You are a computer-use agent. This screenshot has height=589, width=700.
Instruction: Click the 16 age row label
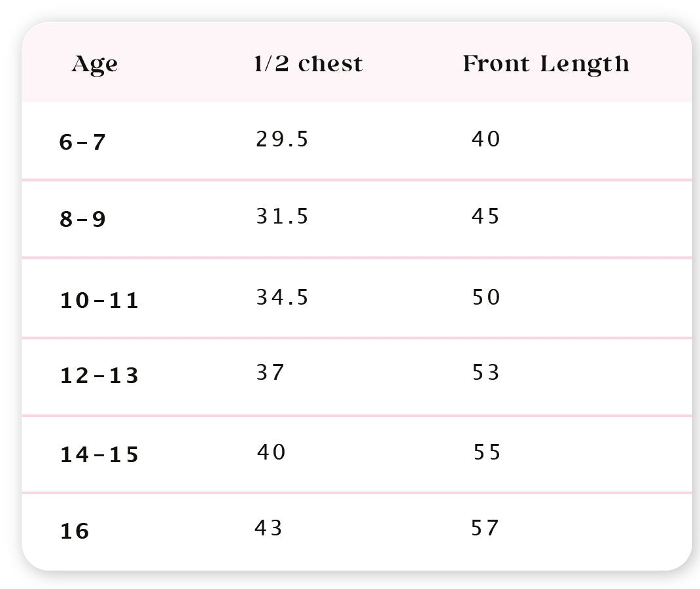click(75, 531)
